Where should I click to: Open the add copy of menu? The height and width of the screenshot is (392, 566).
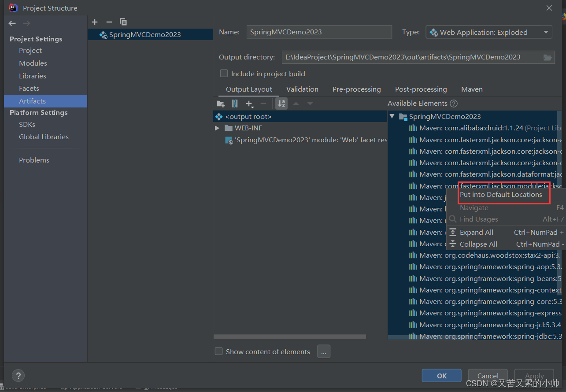(250, 104)
